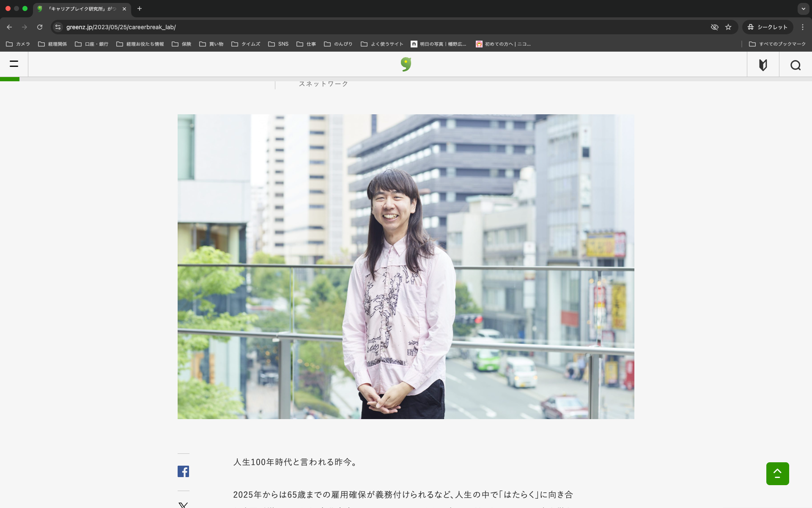Bookmark this page with star icon

728,27
